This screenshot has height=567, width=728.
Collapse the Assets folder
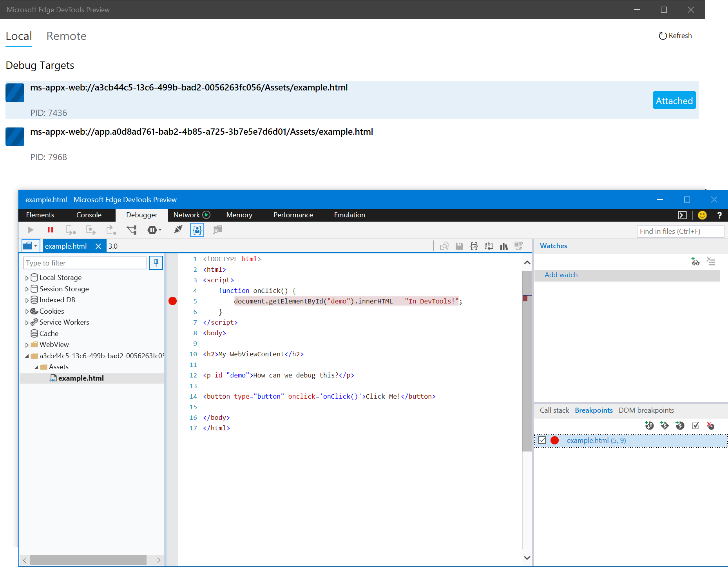[x=36, y=367]
